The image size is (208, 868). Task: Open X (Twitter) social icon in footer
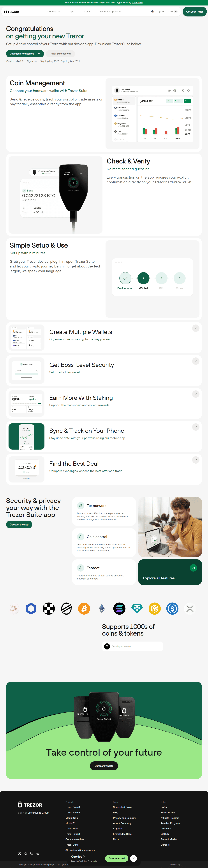19,854
